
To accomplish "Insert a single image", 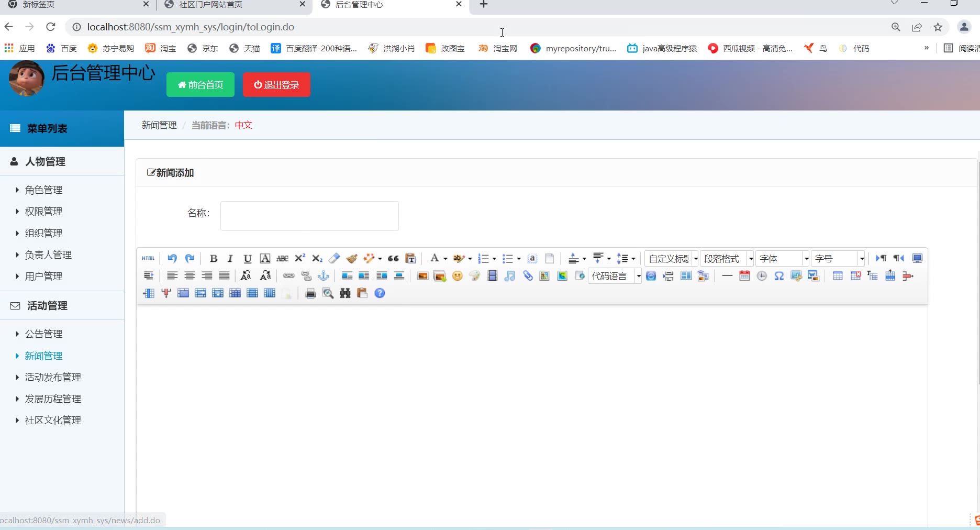I will coord(422,275).
